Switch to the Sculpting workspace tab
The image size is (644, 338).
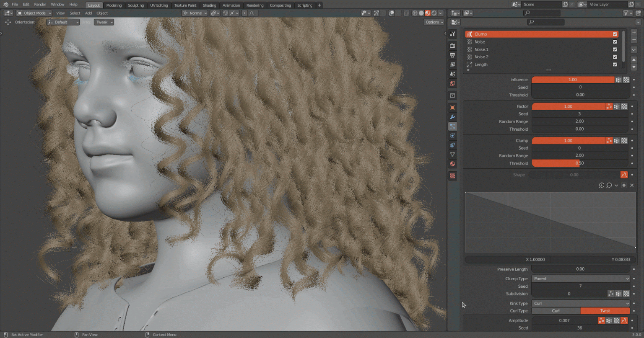click(x=136, y=5)
